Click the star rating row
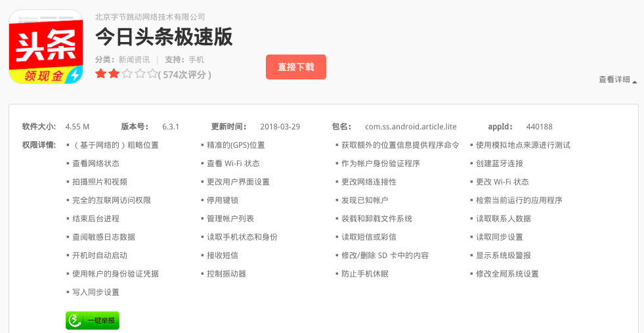 pyautogui.click(x=127, y=74)
